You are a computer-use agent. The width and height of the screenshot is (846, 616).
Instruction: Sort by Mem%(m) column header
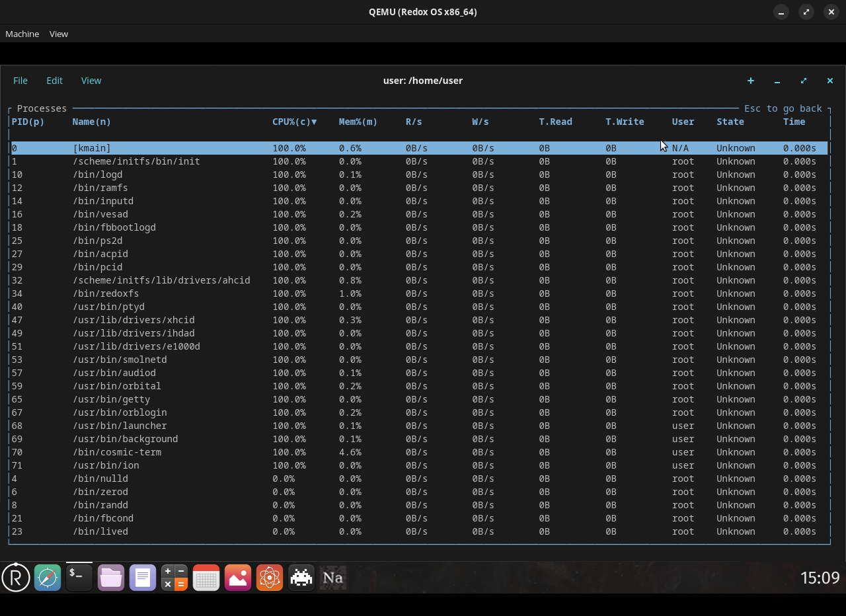tap(358, 122)
